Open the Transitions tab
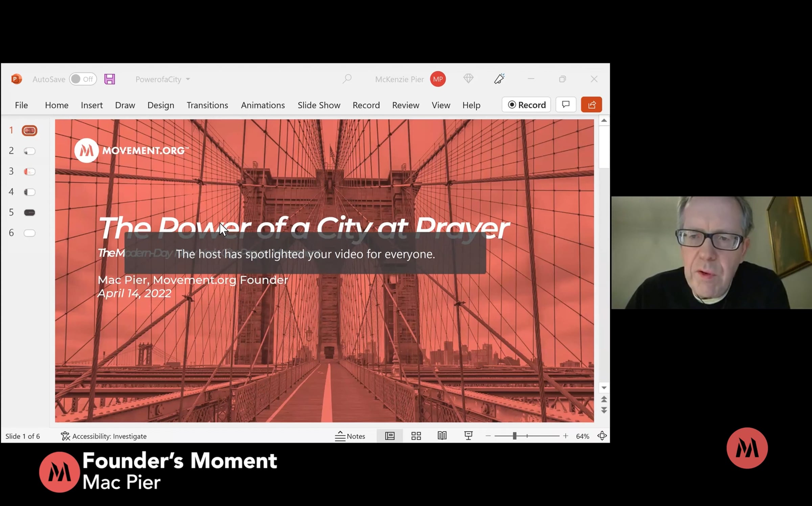 tap(207, 105)
